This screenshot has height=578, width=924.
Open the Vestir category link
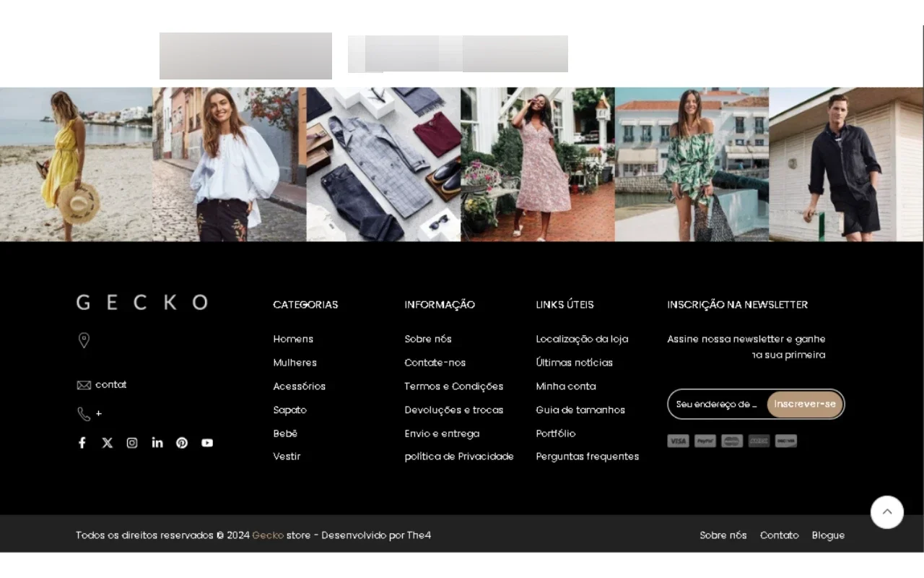pyautogui.click(x=287, y=457)
